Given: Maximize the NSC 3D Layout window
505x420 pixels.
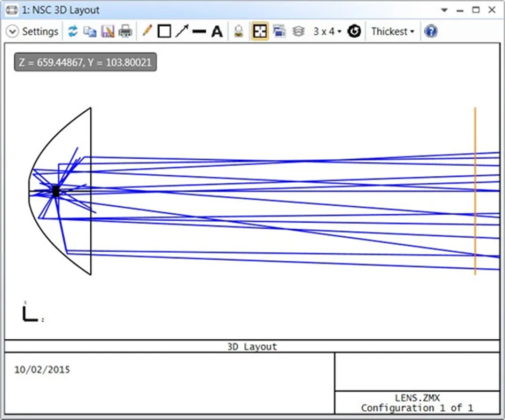Looking at the screenshot, I should pos(476,10).
